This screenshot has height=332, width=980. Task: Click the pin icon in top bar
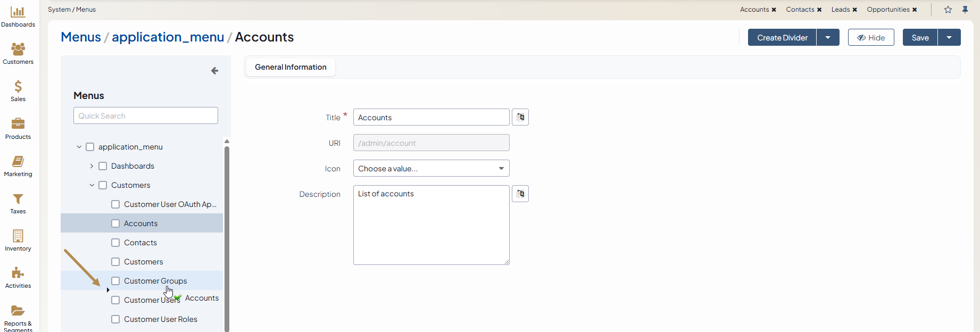point(965,10)
